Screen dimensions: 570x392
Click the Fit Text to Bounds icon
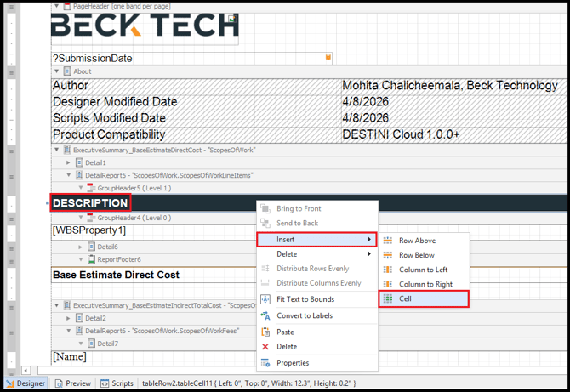pyautogui.click(x=265, y=299)
